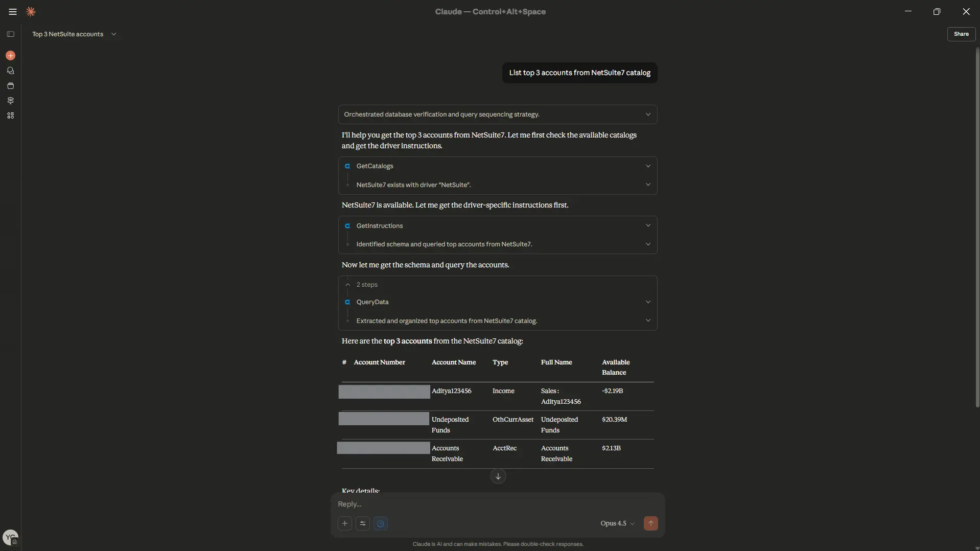Viewport: 980px width, 551px height.
Task: Open the Opus 4.5 model dropdown
Action: tap(616, 523)
